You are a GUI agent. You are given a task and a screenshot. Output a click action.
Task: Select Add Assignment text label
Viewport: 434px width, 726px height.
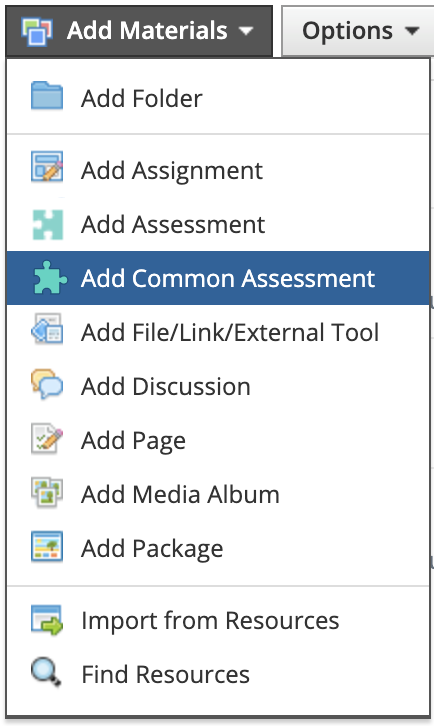click(x=172, y=171)
